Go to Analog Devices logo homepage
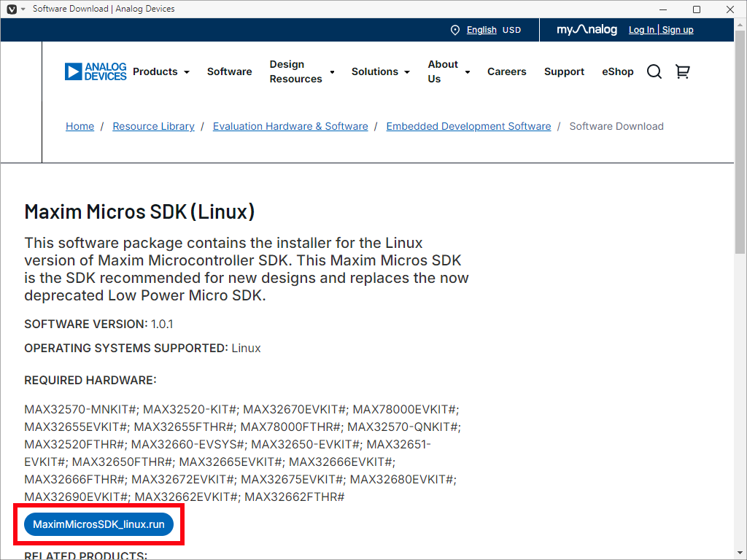This screenshot has width=747, height=560. [96, 71]
